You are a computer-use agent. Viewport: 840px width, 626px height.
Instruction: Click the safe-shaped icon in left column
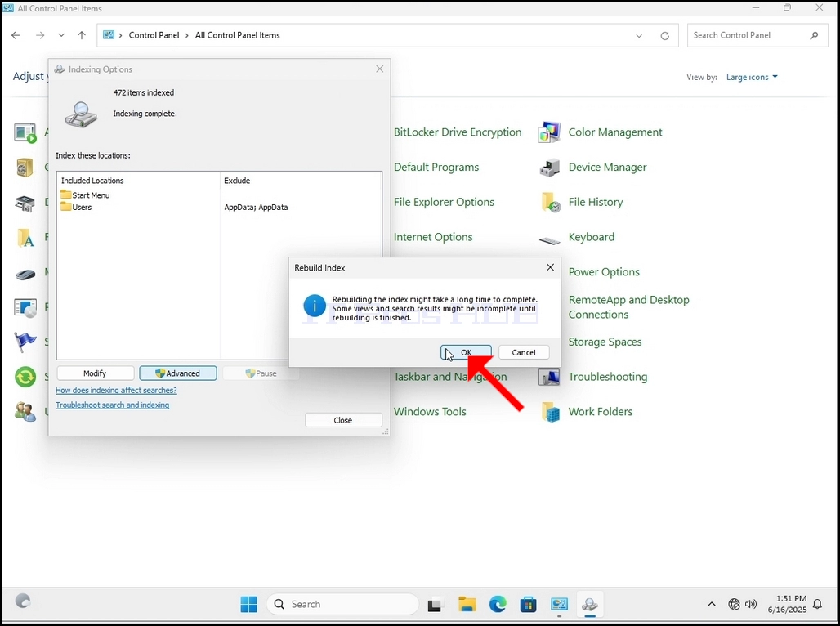click(25, 168)
